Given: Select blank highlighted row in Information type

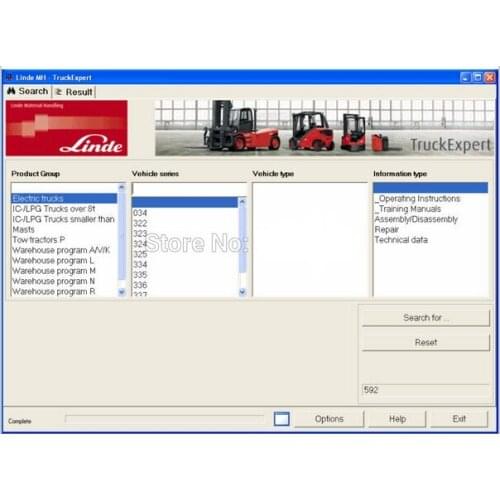Looking at the screenshot, I should (430, 188).
